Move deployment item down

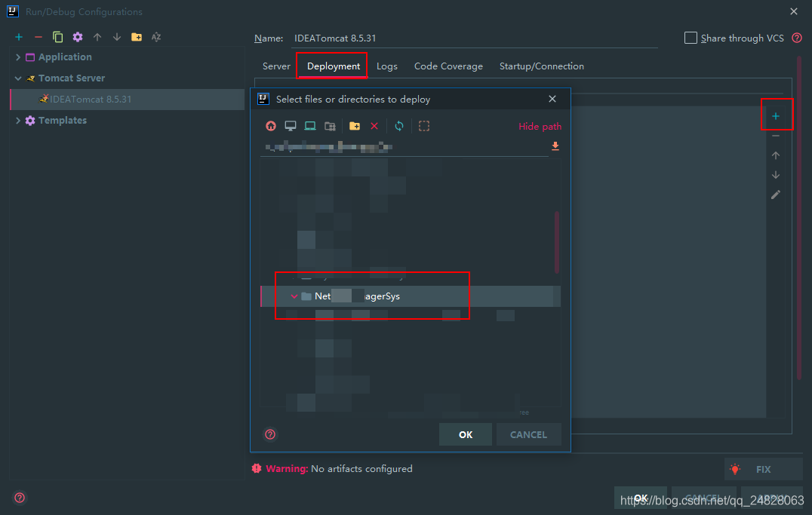click(776, 175)
